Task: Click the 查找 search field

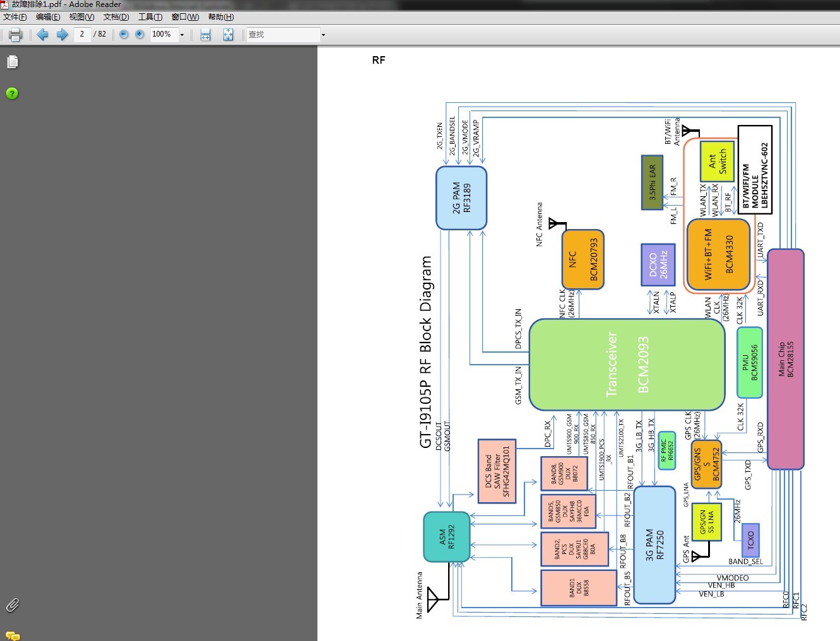Action: coord(283,35)
